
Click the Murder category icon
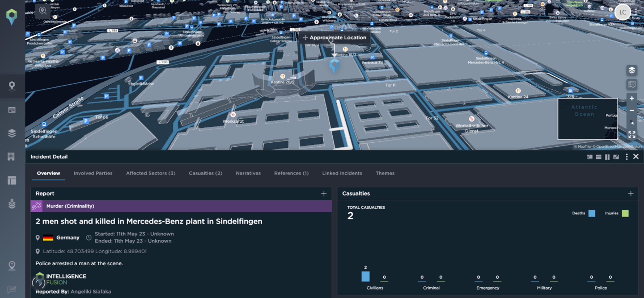click(x=37, y=206)
